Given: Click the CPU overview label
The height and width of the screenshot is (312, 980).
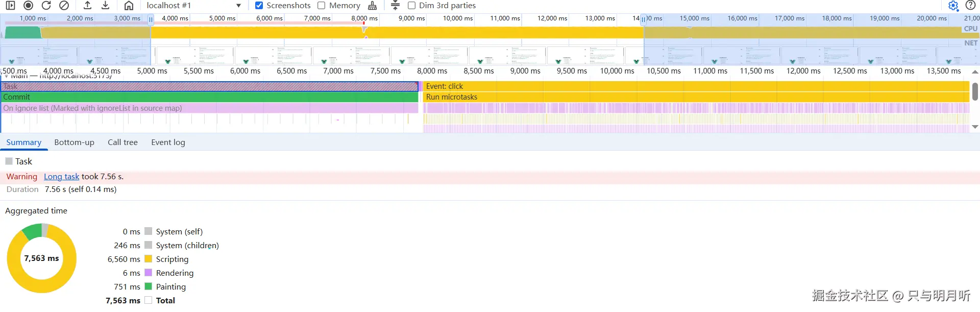Looking at the screenshot, I should 970,29.
